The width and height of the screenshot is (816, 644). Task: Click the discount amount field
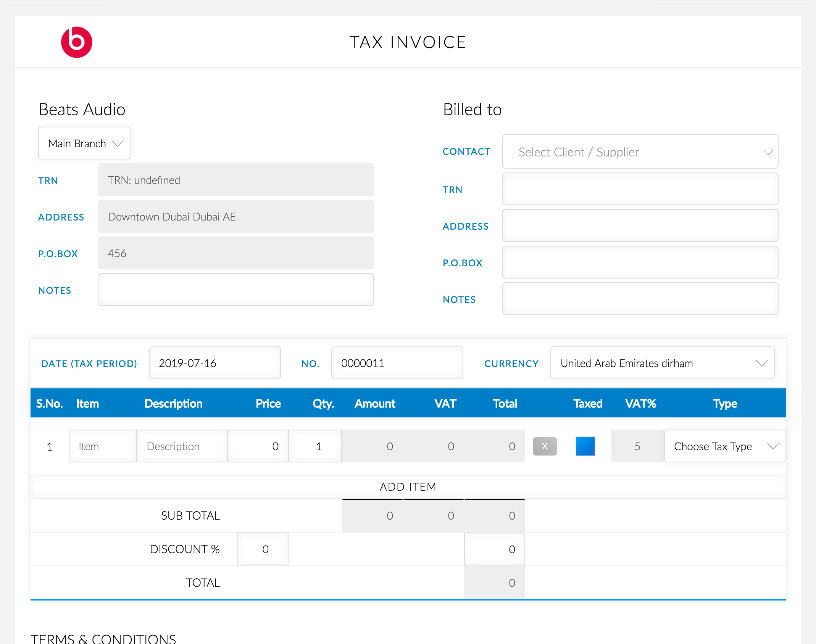[x=494, y=549]
